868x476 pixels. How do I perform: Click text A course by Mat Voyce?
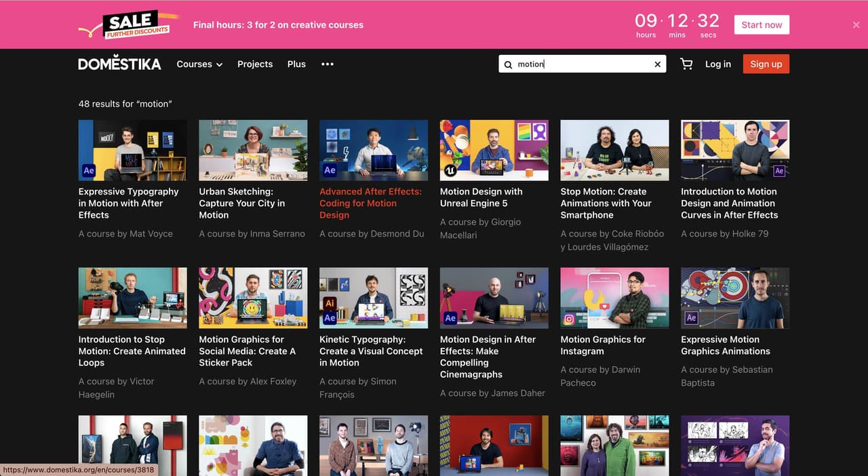coord(126,234)
